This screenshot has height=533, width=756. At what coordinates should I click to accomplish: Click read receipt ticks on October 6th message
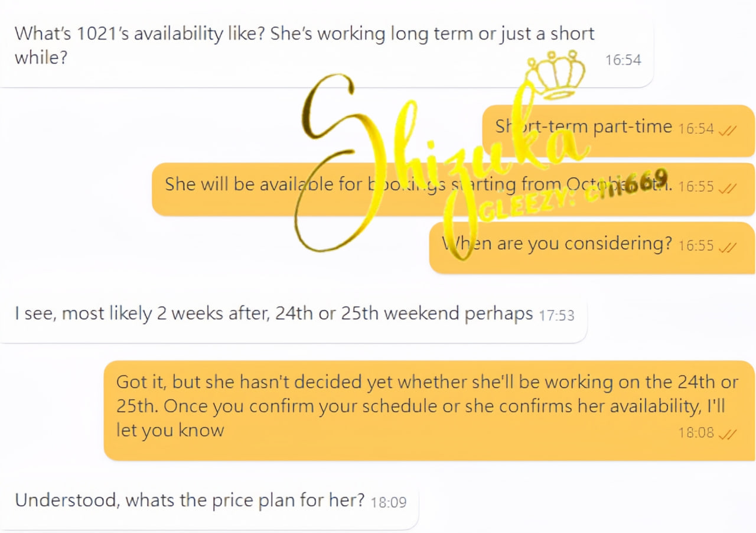click(x=727, y=187)
